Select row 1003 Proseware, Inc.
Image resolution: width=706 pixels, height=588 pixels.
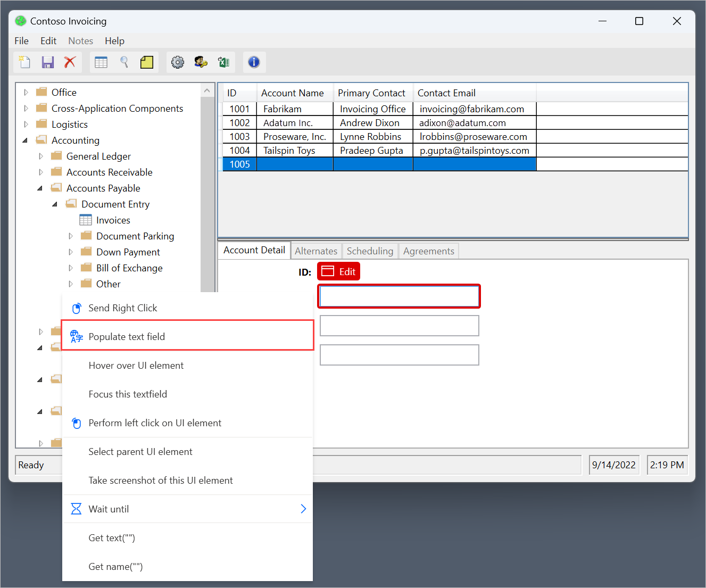(295, 136)
